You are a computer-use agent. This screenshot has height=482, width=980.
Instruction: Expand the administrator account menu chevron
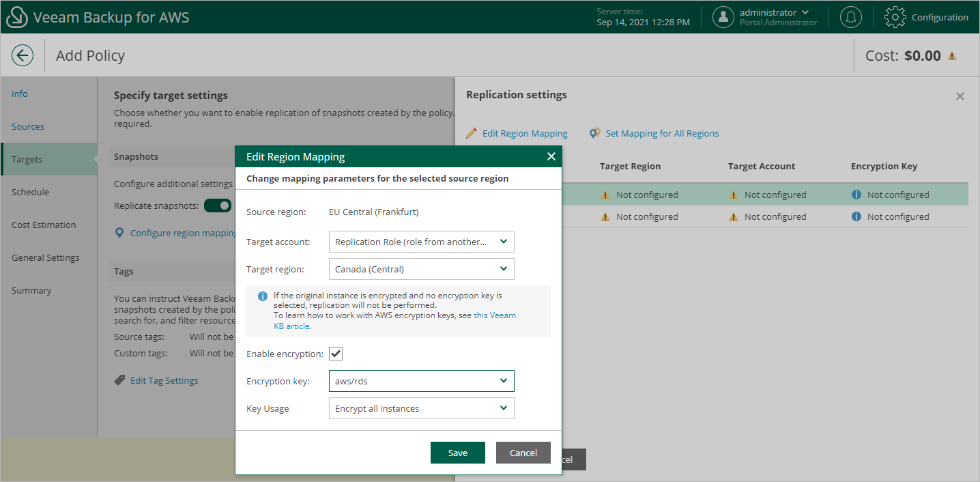(x=806, y=12)
